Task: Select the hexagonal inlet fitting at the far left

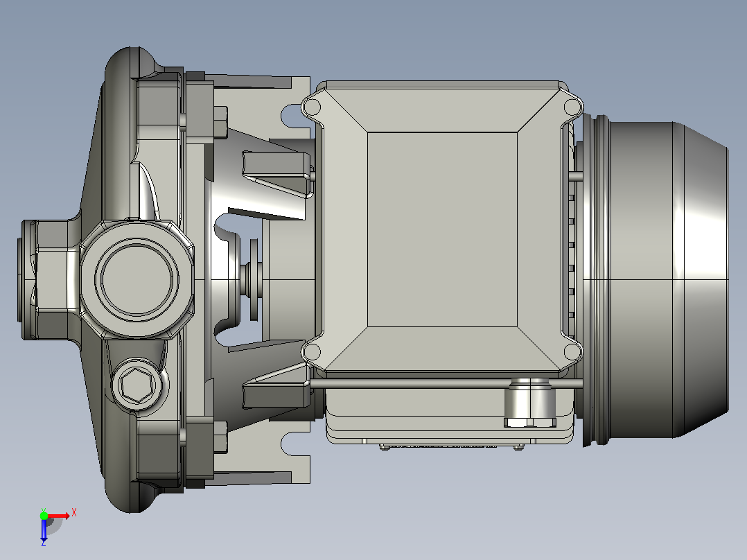Action: [x=50, y=280]
